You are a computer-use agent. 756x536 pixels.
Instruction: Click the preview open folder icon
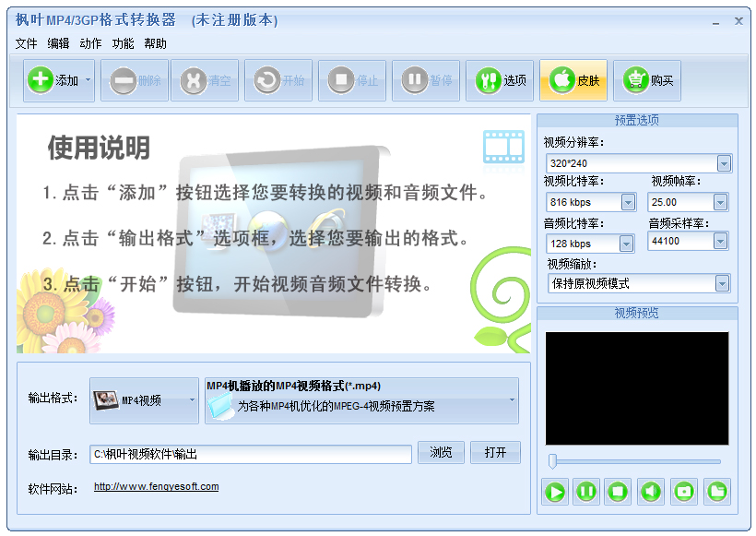(717, 492)
